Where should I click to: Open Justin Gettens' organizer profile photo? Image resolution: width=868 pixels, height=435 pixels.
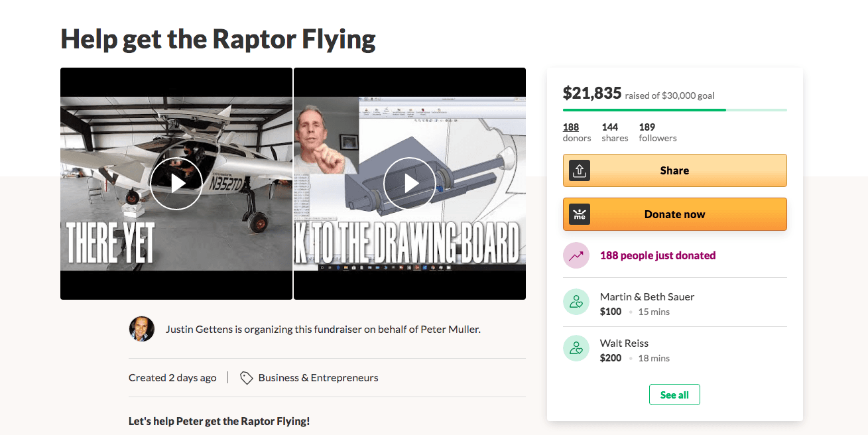tap(142, 329)
